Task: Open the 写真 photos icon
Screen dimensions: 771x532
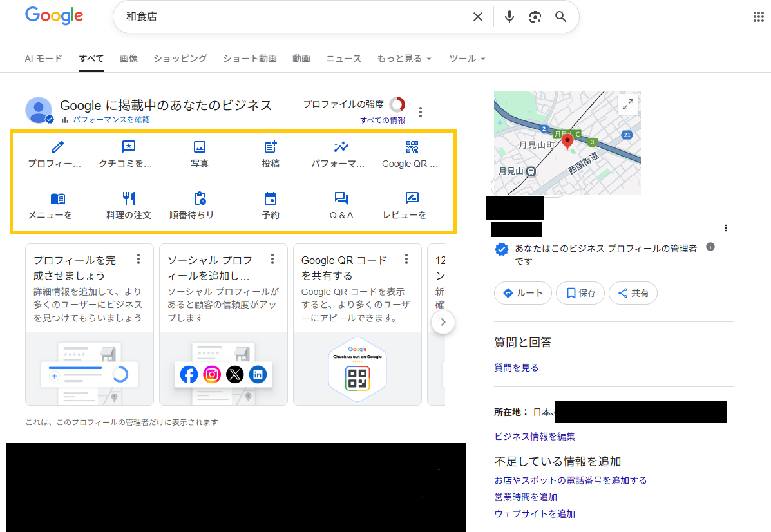Action: point(200,146)
